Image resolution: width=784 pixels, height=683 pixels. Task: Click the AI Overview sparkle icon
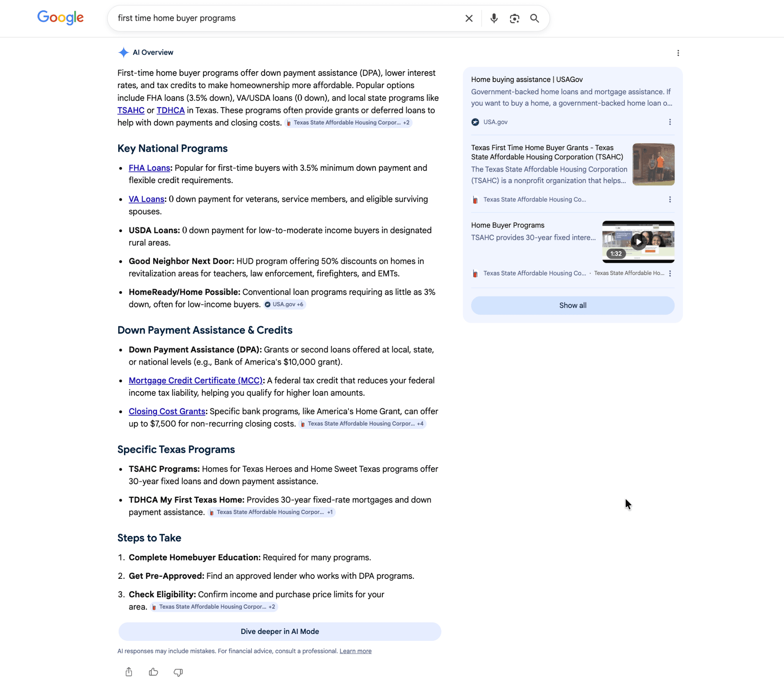tap(123, 52)
